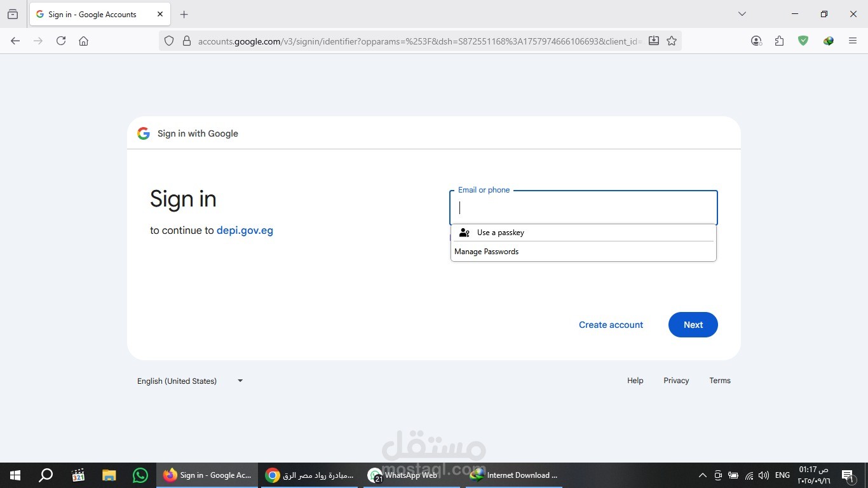868x488 pixels.
Task: Switch to the Sign in - Google Accounts tab
Action: (99, 14)
